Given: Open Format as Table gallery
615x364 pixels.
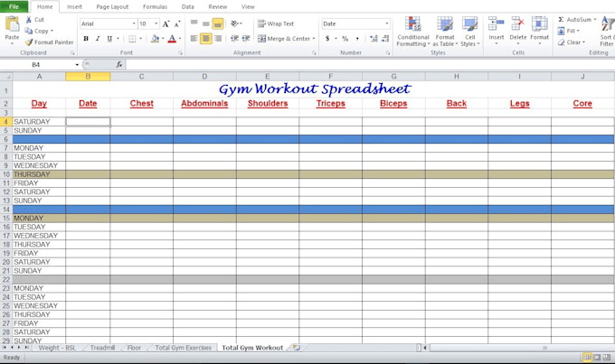Looking at the screenshot, I should (x=445, y=32).
